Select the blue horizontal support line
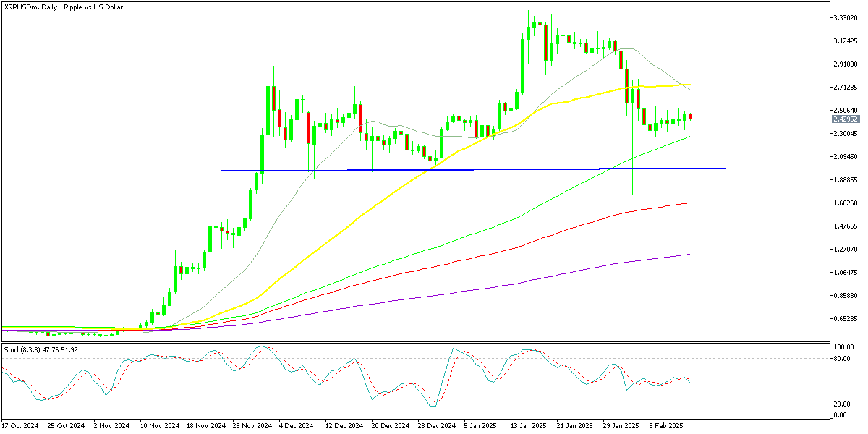Viewport: 868px width, 434px height. click(473, 169)
